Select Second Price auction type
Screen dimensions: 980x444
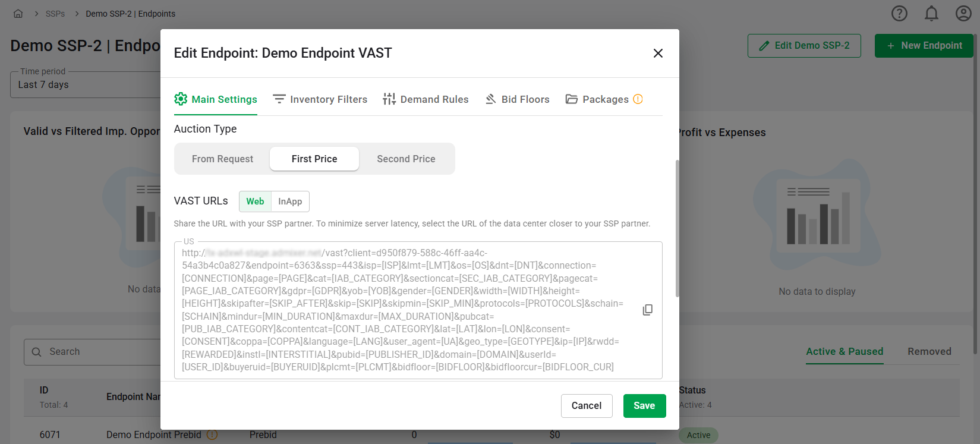[406, 159]
